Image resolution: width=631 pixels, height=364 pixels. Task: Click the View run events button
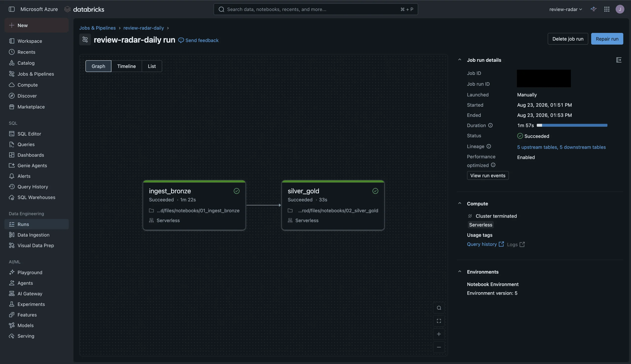coord(488,175)
